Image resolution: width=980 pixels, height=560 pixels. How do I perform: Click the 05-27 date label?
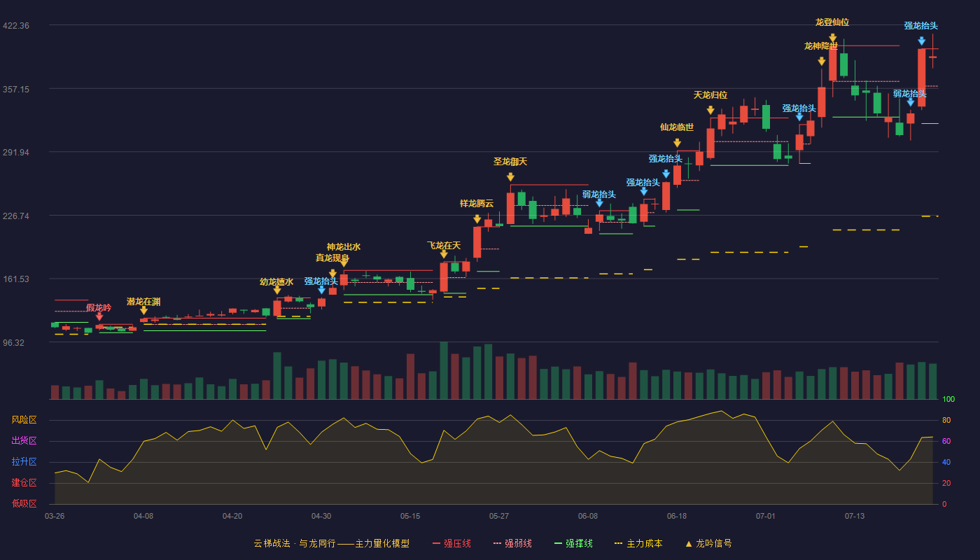(x=499, y=516)
